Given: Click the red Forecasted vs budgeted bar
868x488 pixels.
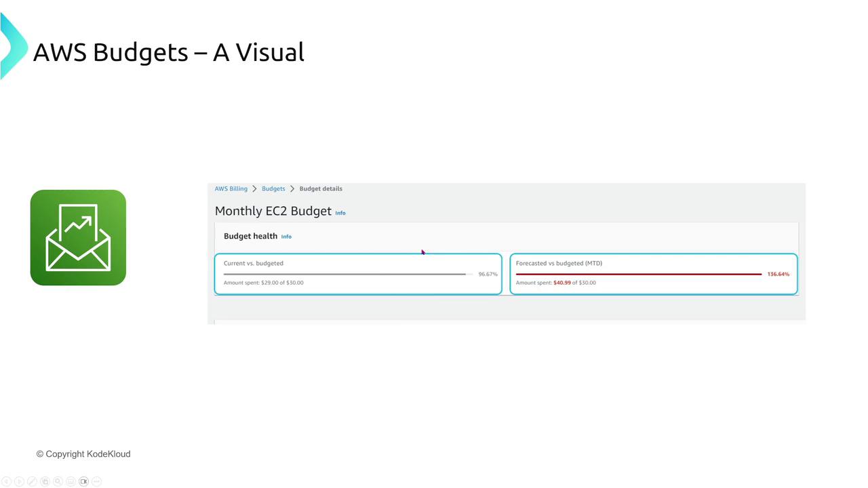Looking at the screenshot, I should coord(638,274).
